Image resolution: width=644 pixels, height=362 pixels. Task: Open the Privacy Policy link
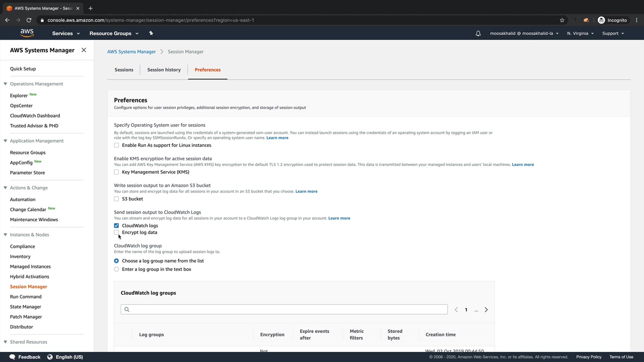pos(589,357)
